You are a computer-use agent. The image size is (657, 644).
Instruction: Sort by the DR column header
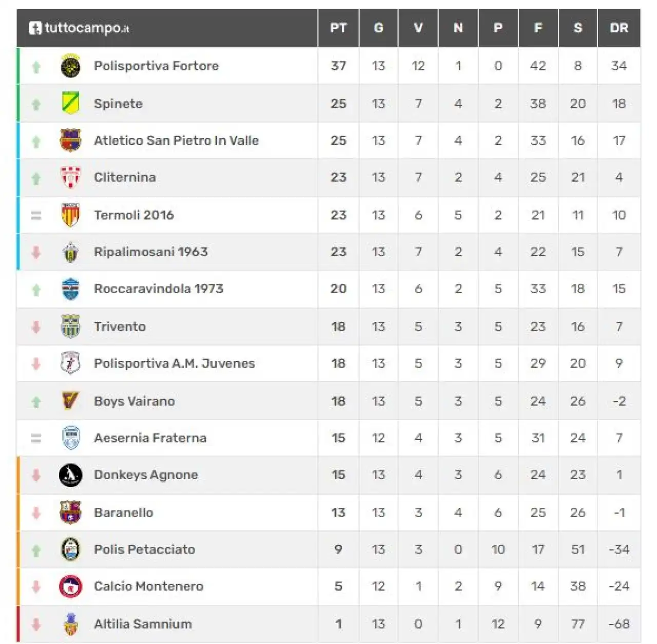point(619,28)
